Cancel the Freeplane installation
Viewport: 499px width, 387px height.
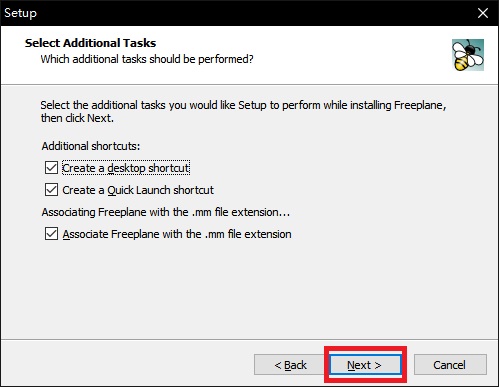tap(450, 365)
